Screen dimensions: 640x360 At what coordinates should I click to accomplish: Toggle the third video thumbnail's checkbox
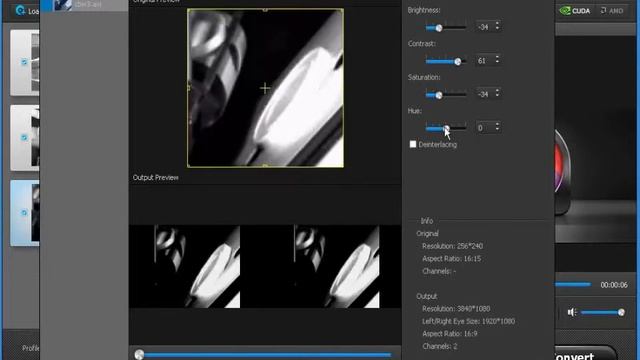(24, 213)
